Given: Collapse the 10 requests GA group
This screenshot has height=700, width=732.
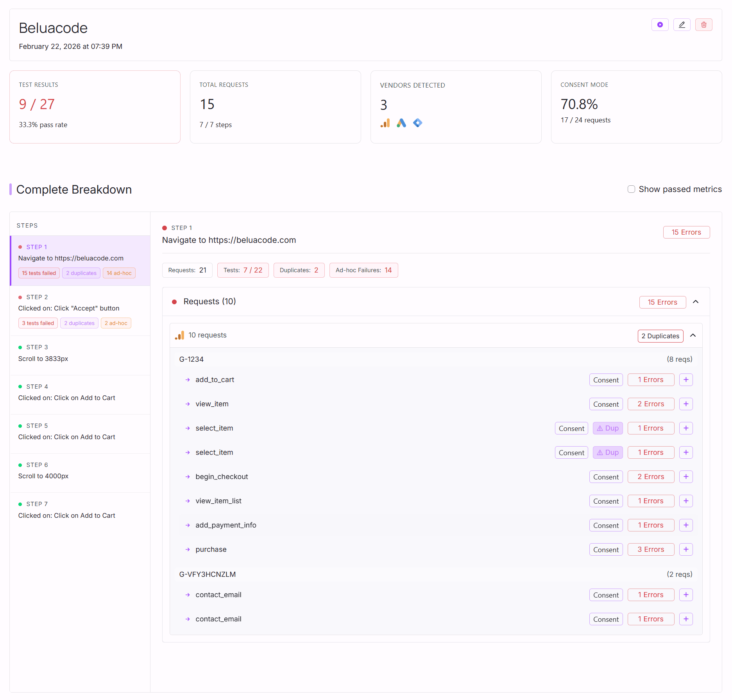Looking at the screenshot, I should [693, 335].
